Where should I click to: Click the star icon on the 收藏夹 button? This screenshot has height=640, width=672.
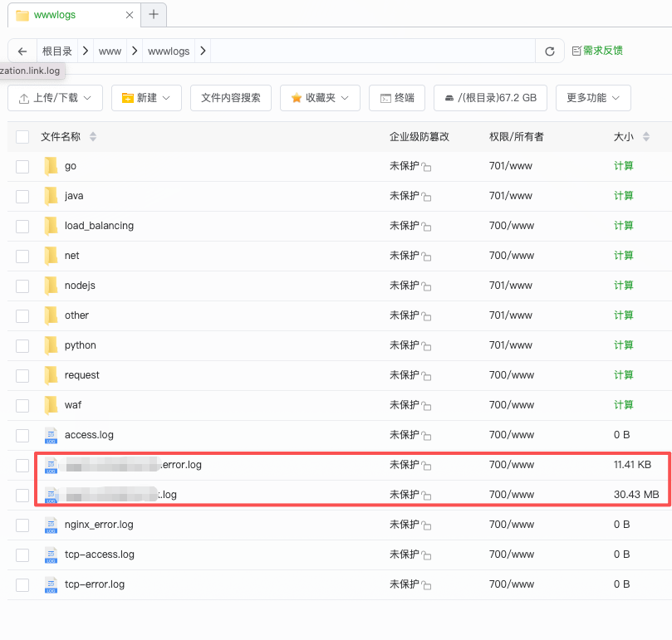coord(297,98)
